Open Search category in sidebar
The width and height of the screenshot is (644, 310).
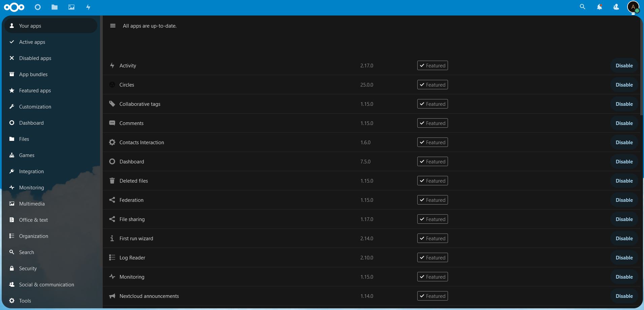pos(51,252)
